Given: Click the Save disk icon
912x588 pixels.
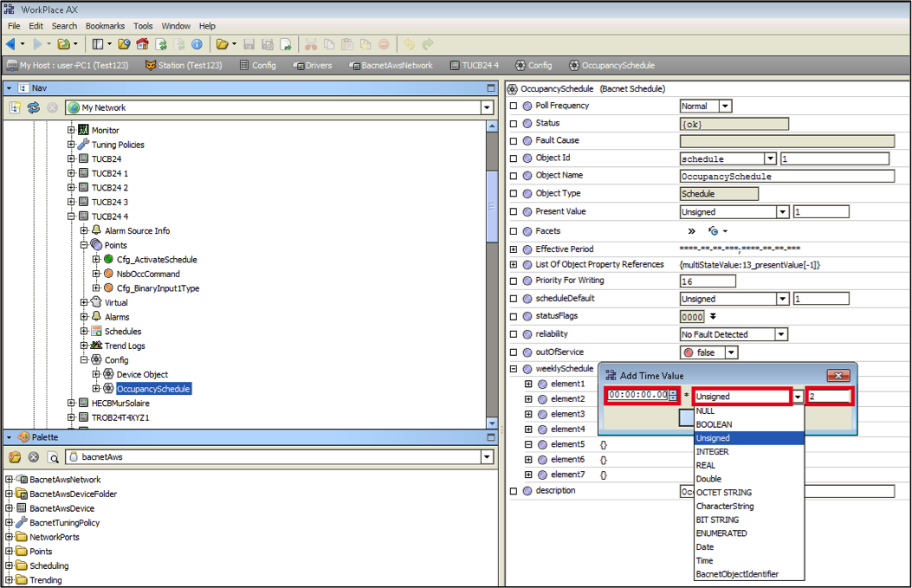Looking at the screenshot, I should pyautogui.click(x=249, y=44).
